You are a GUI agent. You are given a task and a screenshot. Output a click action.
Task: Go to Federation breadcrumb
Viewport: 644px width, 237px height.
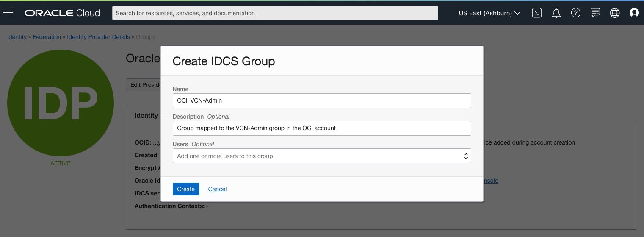(47, 37)
